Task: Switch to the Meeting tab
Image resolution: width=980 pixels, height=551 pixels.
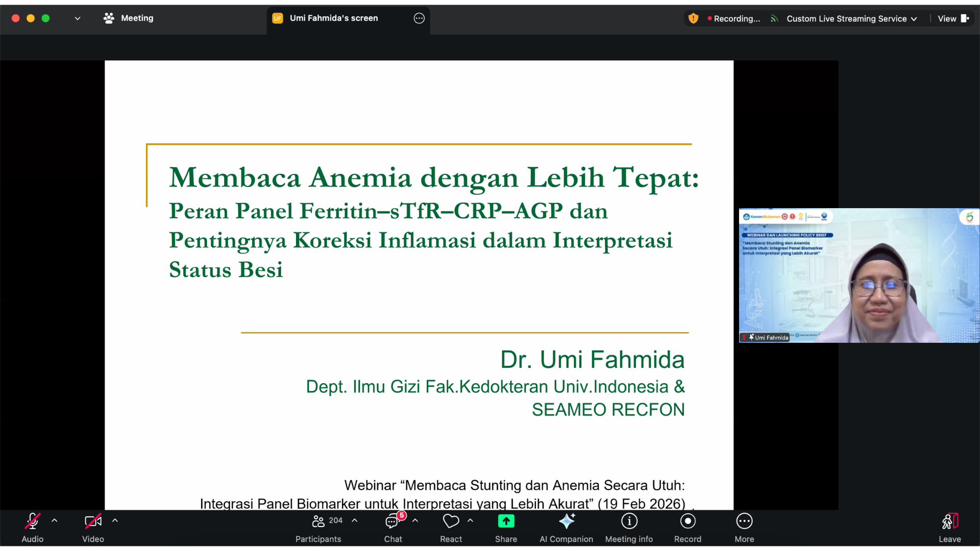Action: pos(129,18)
